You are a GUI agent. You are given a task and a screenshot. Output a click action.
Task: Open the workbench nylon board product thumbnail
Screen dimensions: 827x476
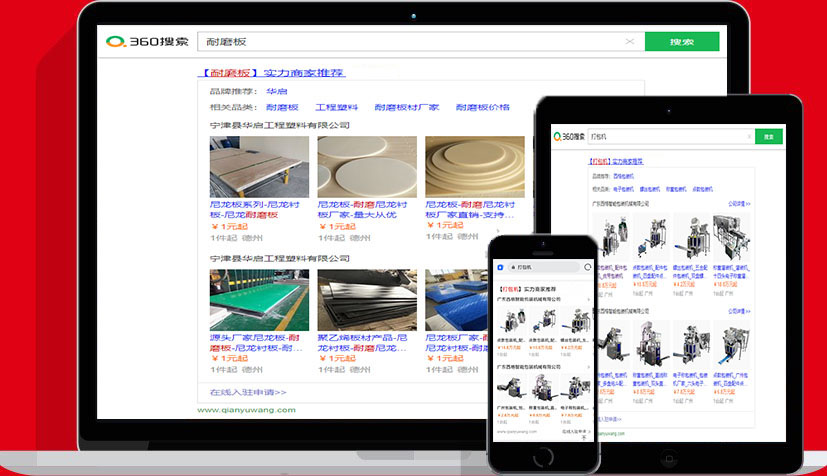259,167
